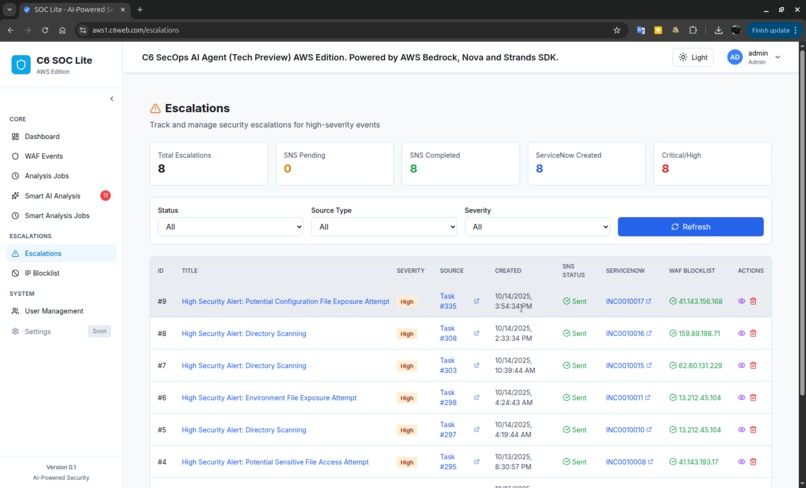Bookmark page with star icon
806x488 pixels.
click(617, 30)
